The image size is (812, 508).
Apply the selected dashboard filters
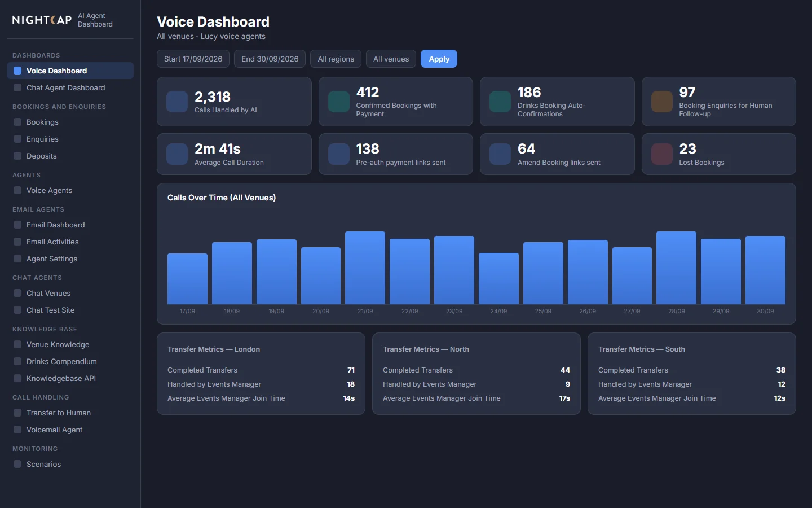439,59
